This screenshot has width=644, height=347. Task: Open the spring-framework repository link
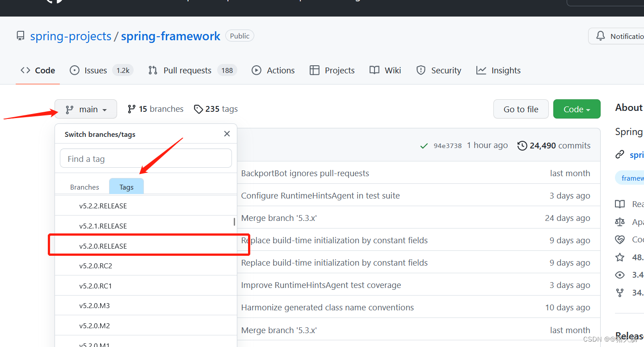[x=170, y=36]
